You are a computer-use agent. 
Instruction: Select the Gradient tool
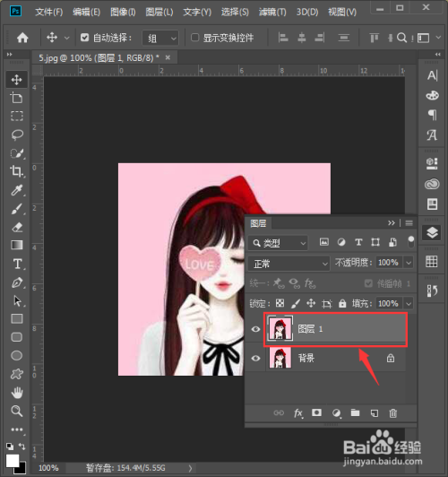[x=17, y=245]
